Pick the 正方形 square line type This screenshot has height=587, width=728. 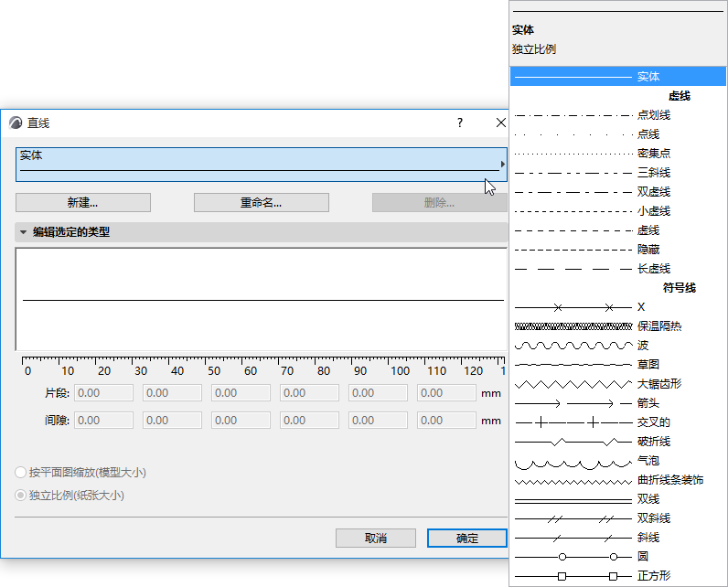(x=618, y=576)
